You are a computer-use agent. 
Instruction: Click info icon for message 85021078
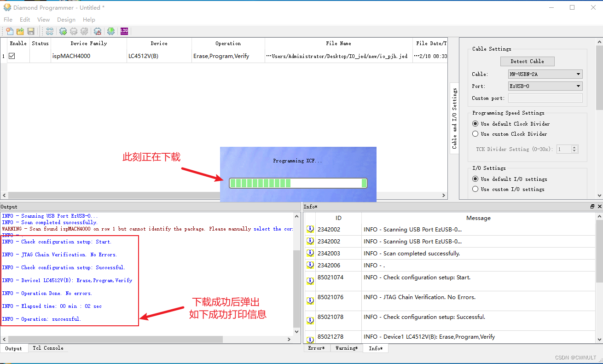tap(310, 320)
